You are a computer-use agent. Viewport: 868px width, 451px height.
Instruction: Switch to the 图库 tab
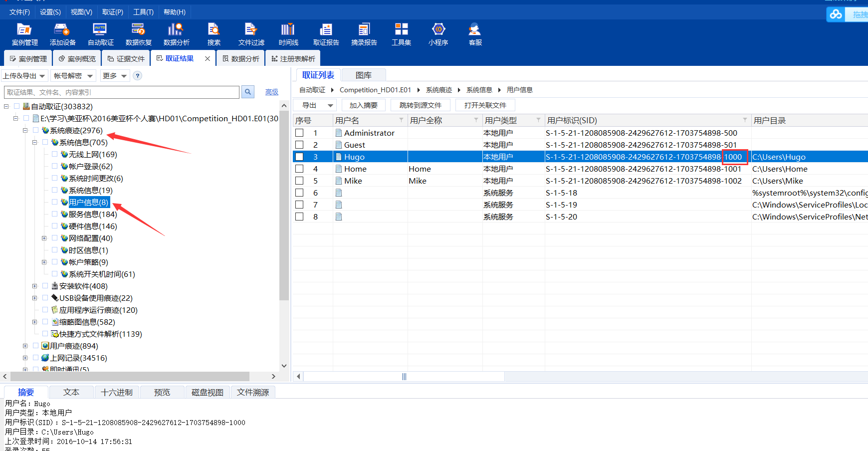[x=364, y=75]
